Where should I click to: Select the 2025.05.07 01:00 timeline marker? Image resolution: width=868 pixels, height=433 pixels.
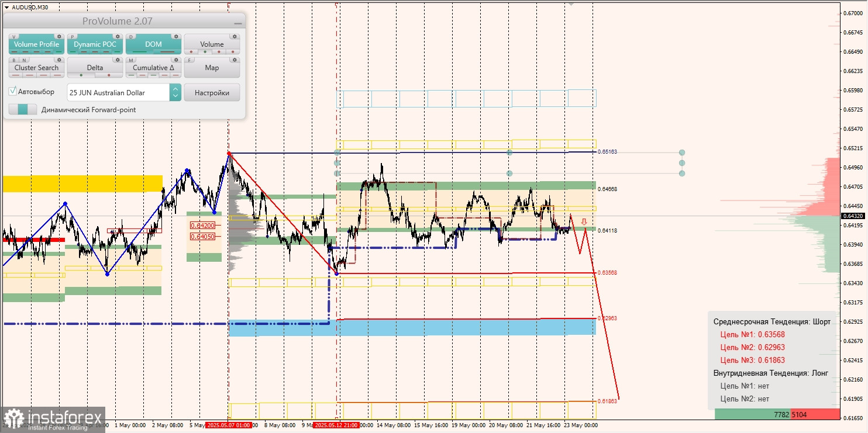pyautogui.click(x=229, y=425)
